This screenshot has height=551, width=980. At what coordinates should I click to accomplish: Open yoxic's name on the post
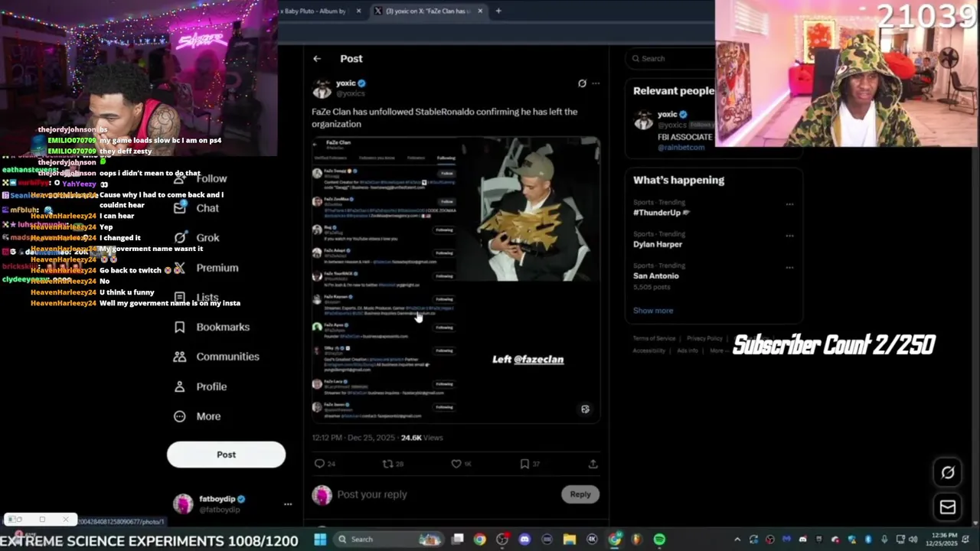pyautogui.click(x=346, y=83)
